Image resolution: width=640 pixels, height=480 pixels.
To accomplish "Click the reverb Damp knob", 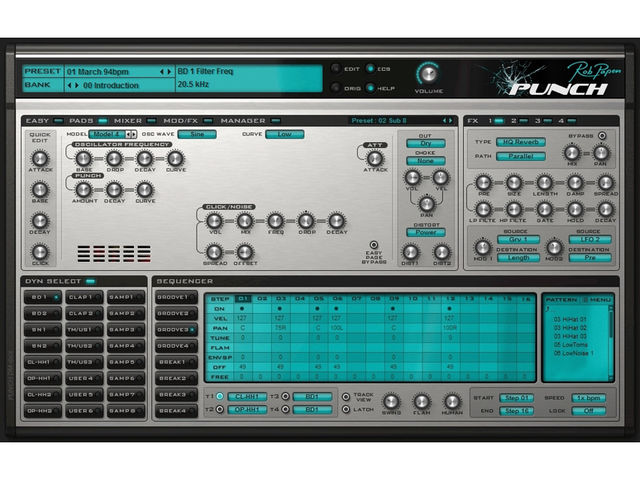I will click(x=575, y=183).
